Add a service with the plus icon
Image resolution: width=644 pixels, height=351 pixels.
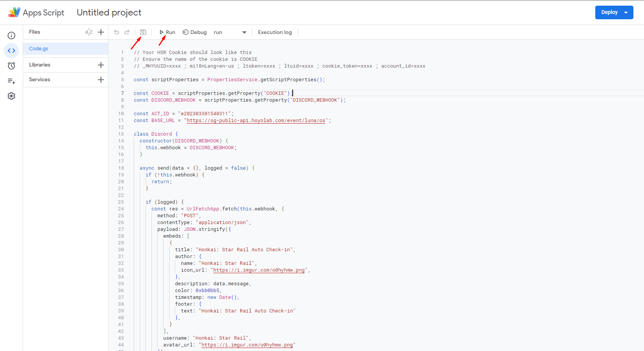(x=101, y=79)
